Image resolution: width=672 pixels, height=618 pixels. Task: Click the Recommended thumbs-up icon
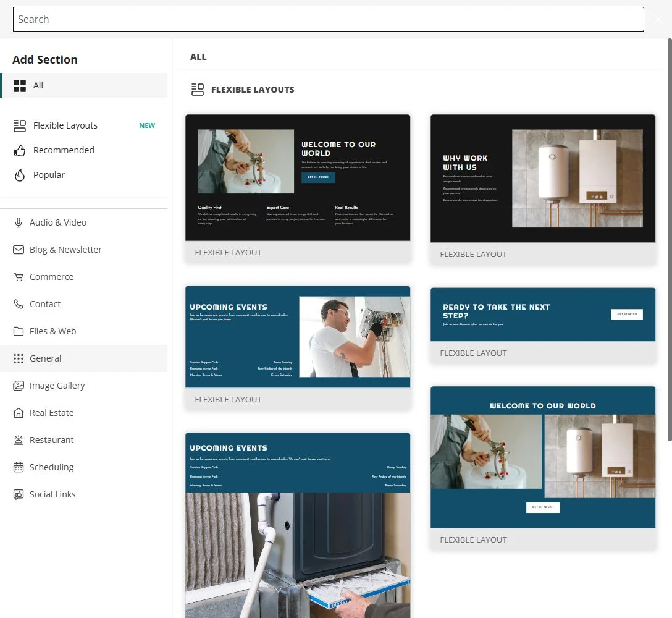[19, 151]
